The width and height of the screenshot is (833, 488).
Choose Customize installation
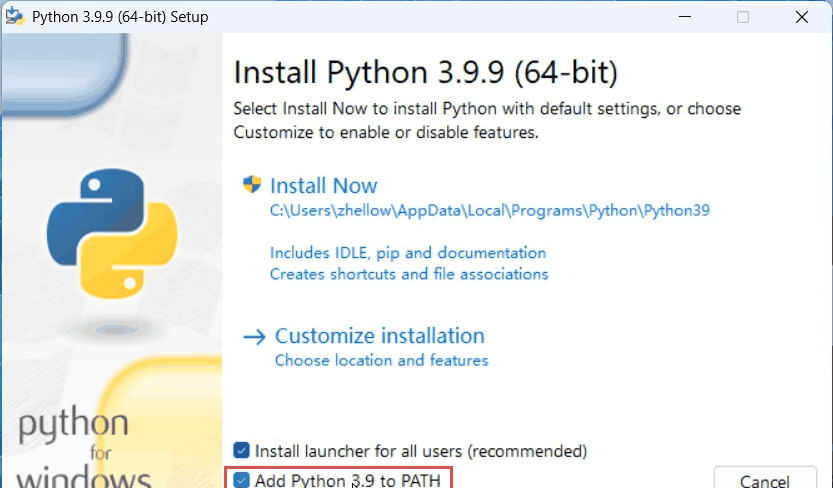pos(379,336)
